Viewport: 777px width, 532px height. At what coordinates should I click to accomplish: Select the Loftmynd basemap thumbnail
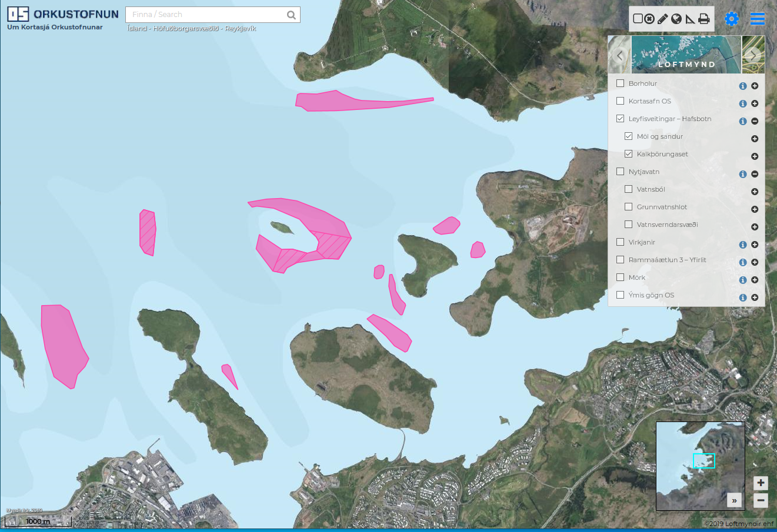686,55
